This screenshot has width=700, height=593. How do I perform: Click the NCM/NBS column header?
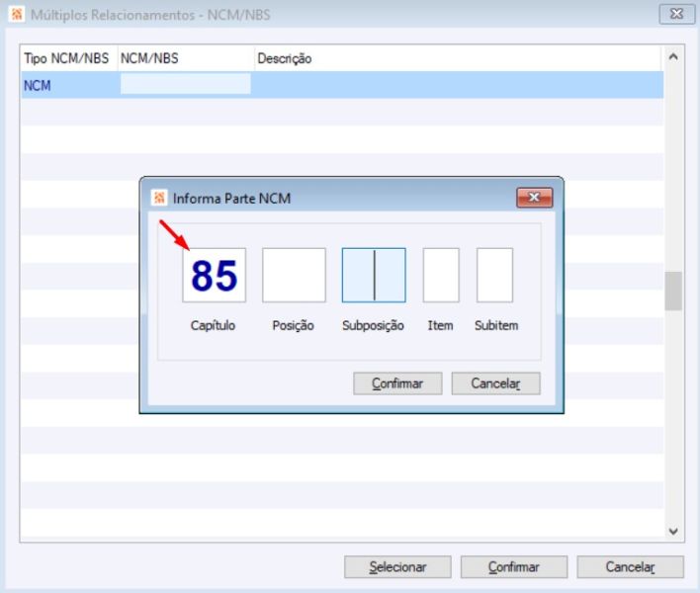pos(186,58)
